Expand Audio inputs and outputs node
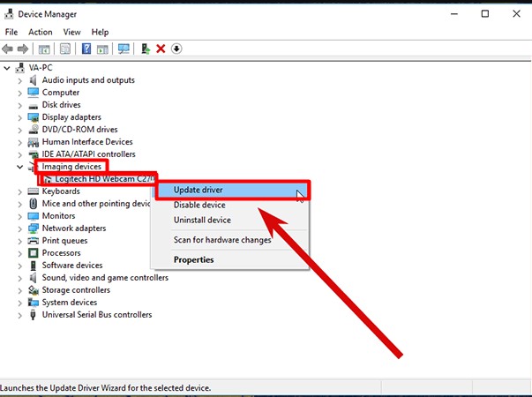The width and height of the screenshot is (532, 397). (20, 80)
